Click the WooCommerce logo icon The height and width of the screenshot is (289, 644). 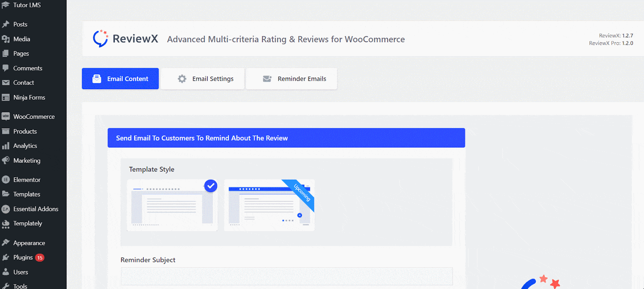tap(6, 117)
